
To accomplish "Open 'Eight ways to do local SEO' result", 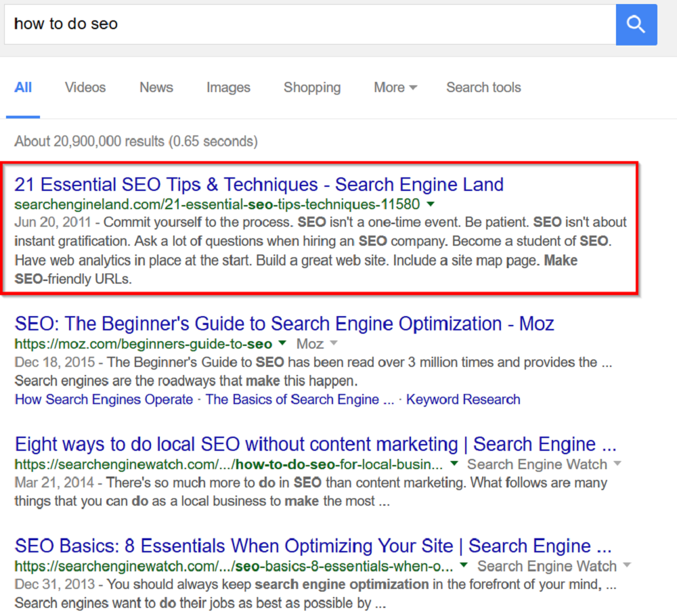I will tap(315, 444).
